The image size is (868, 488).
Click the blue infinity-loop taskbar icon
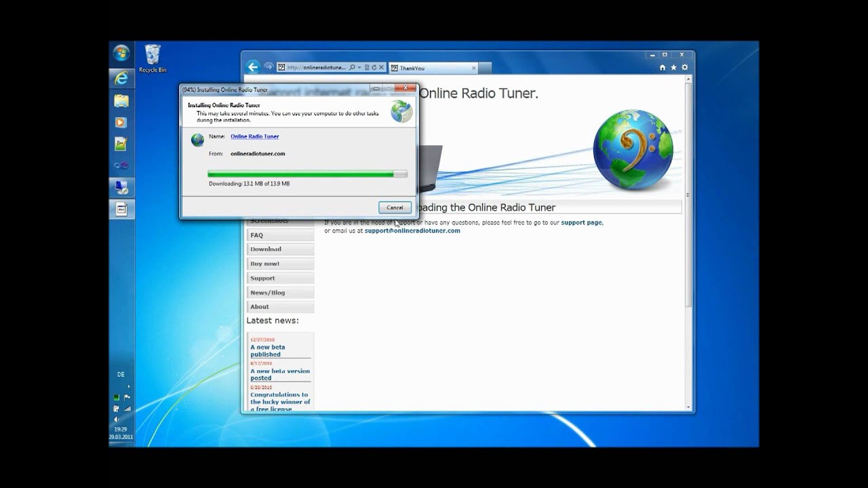pos(121,165)
